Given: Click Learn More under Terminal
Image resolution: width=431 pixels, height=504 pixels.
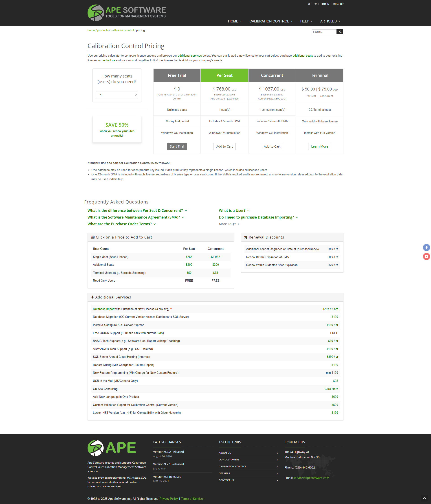Looking at the screenshot, I should coord(319,146).
